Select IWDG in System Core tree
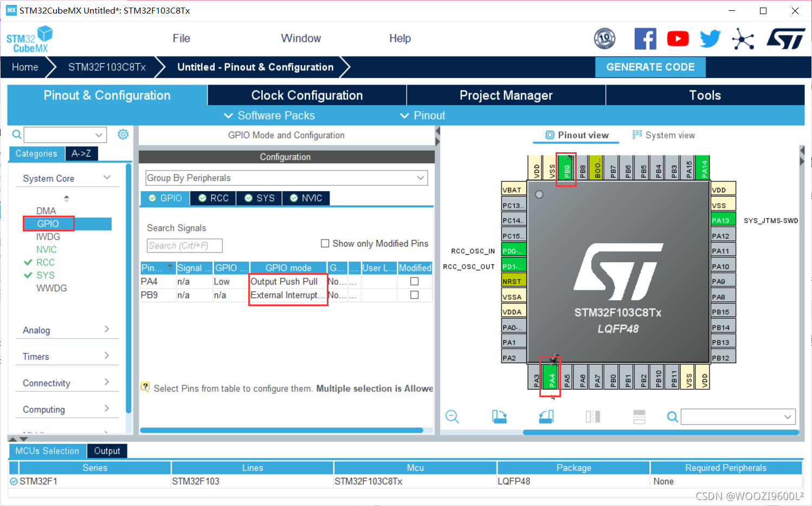The height and width of the screenshot is (506, 812). click(48, 237)
